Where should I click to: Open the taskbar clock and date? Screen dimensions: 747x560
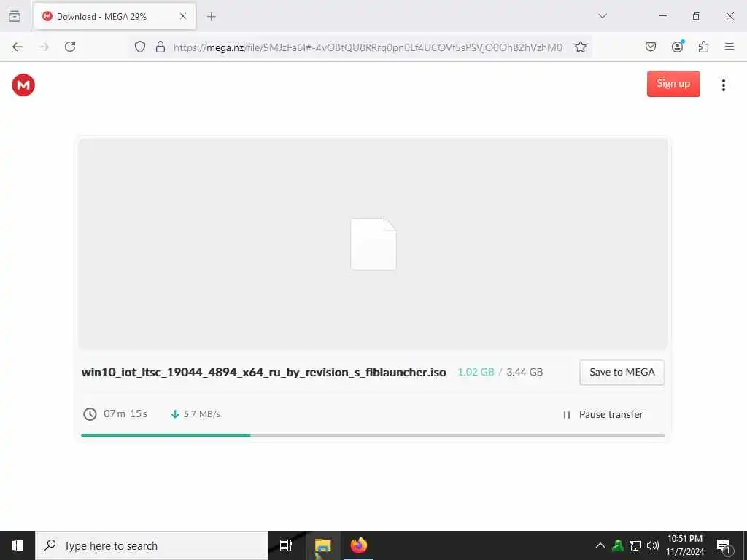pyautogui.click(x=684, y=545)
